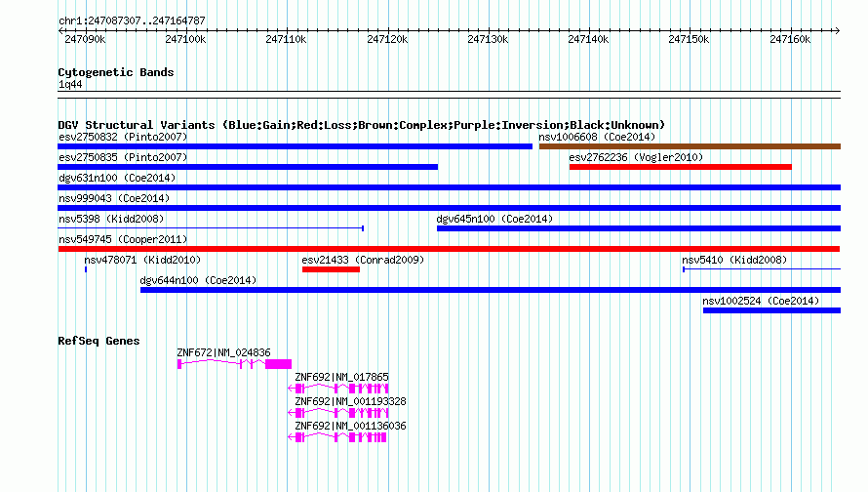This screenshot has width=868, height=492.
Task: Click nsv5410 (Kidd2008) label
Action: [x=734, y=260]
